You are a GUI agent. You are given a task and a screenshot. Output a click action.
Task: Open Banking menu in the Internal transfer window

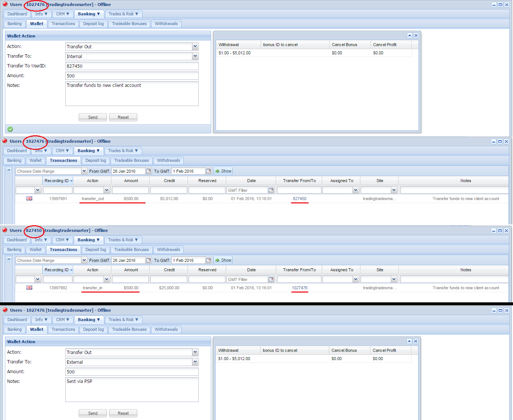coord(89,14)
